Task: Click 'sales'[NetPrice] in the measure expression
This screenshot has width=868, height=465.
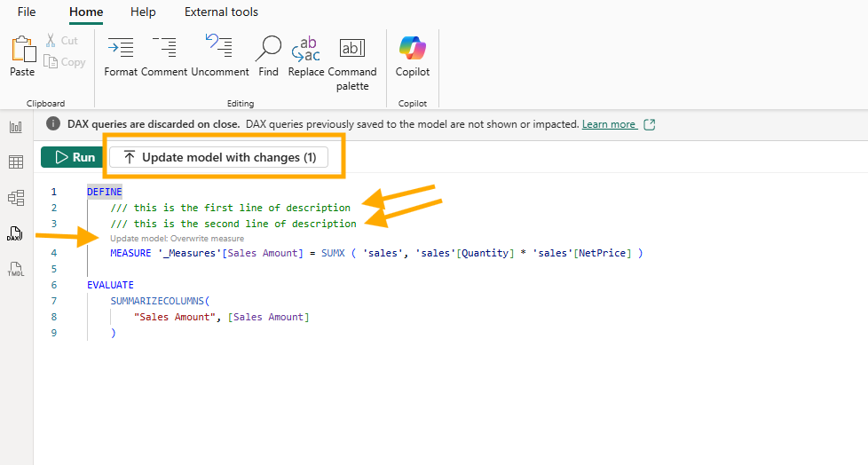Action: pyautogui.click(x=584, y=253)
